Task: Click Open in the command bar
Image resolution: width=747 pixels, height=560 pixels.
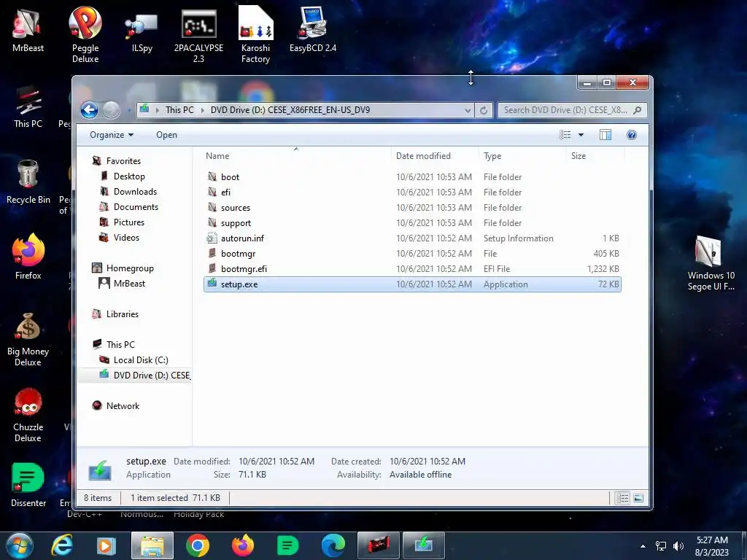Action: pos(166,135)
